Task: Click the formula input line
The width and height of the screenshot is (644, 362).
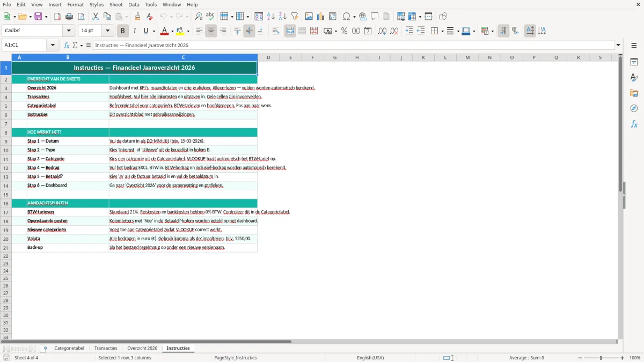Action: click(353, 45)
